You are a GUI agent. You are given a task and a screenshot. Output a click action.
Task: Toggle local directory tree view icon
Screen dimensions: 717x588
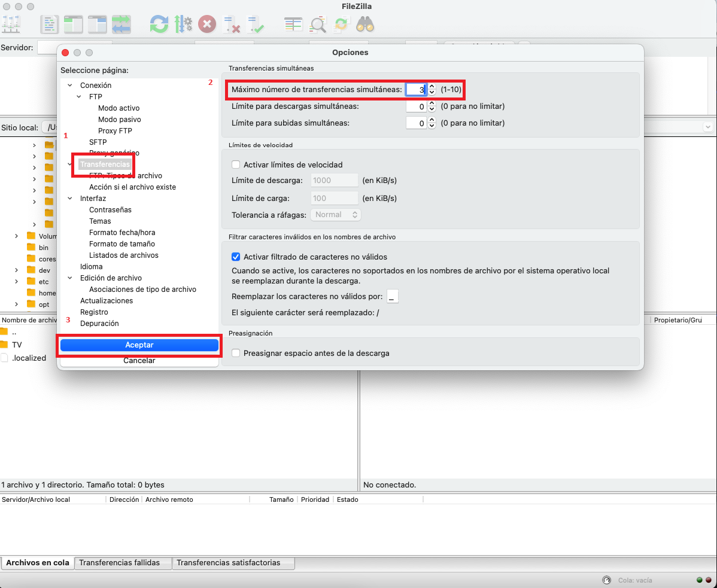pyautogui.click(x=73, y=24)
